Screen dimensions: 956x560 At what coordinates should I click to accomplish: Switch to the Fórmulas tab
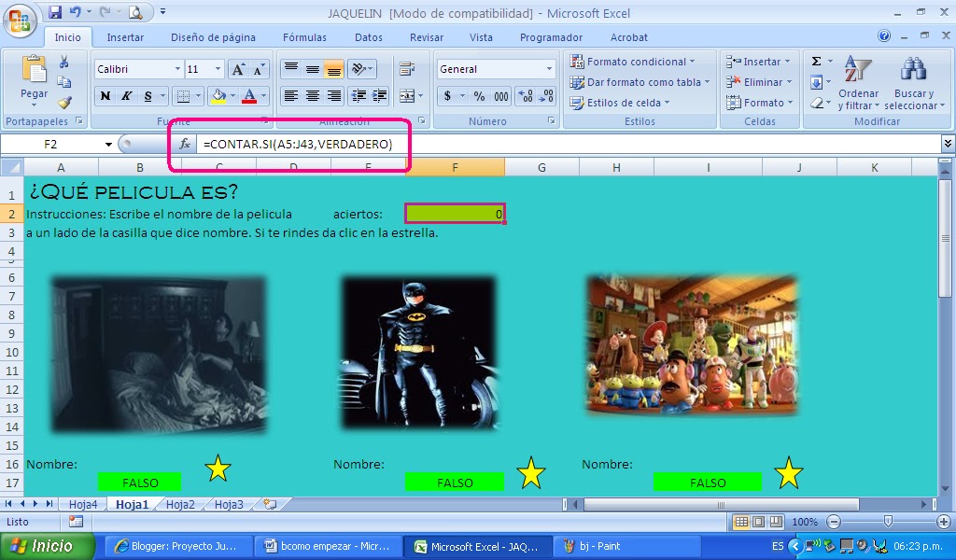coord(304,37)
